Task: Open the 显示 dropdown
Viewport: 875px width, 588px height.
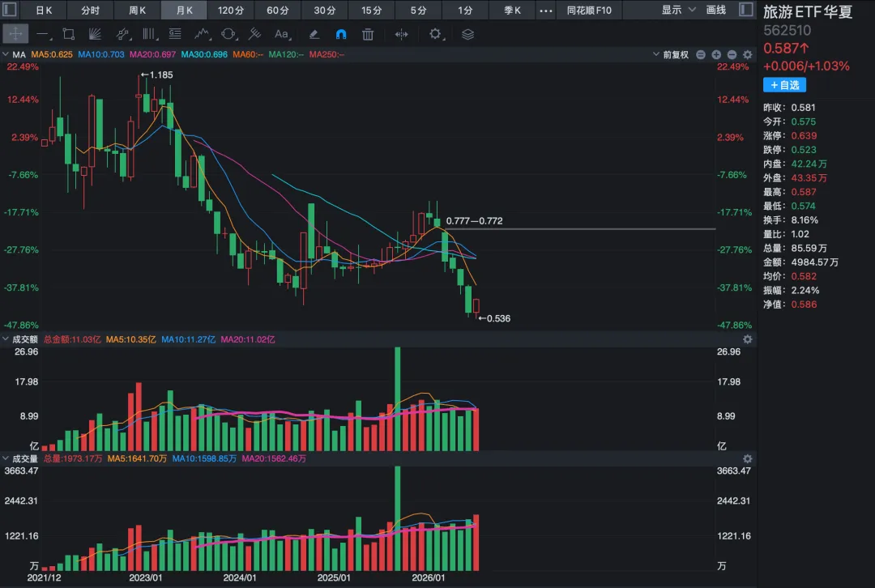Action: [x=679, y=10]
